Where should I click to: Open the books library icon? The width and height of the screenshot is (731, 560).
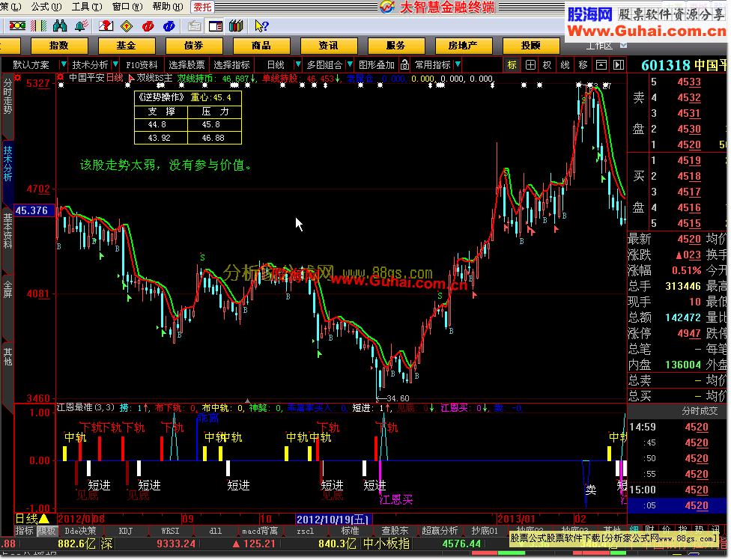pyautogui.click(x=236, y=26)
